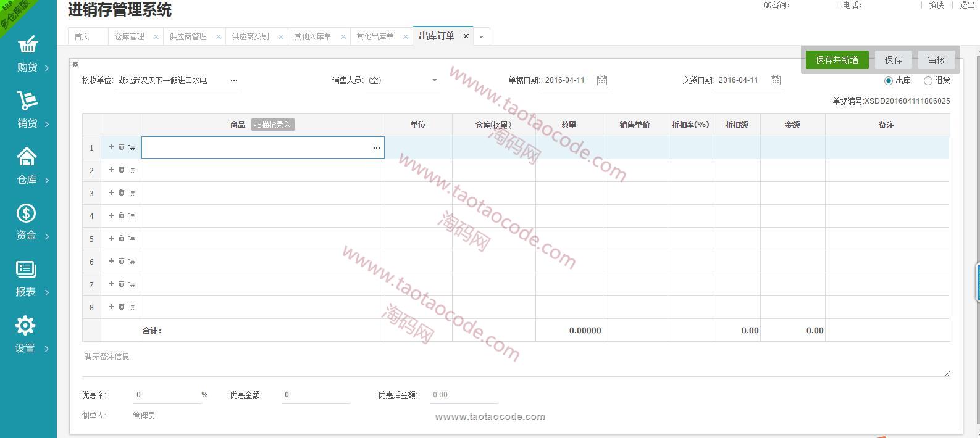Click the 交货日期 calendar icon
980x438 pixels.
point(776,80)
